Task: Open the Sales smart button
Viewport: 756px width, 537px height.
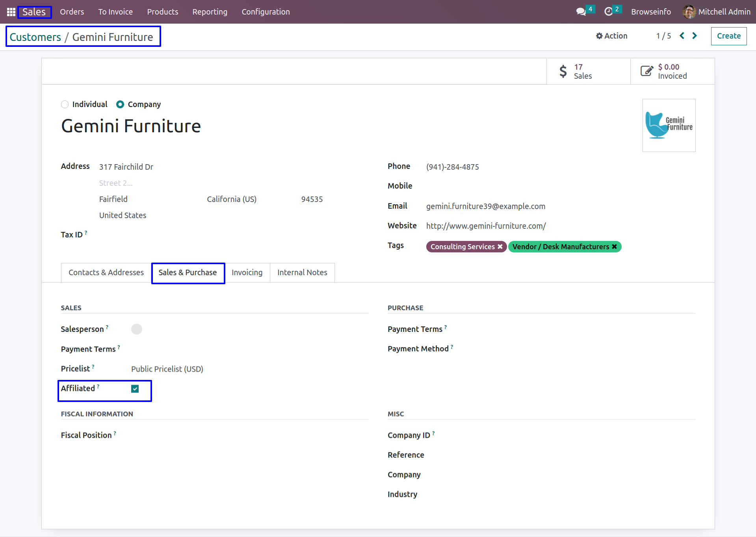Action: pos(588,71)
